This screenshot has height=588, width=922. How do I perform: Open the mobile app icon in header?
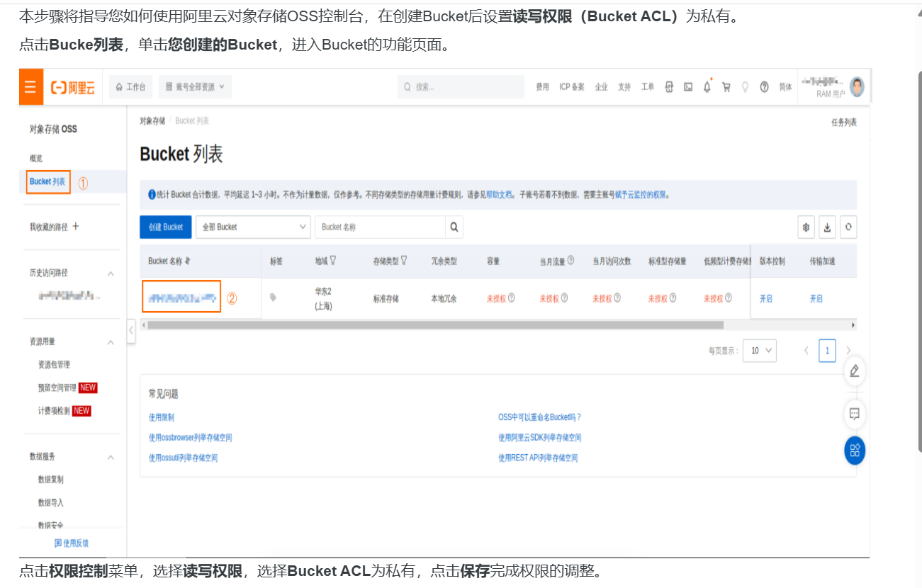point(669,87)
